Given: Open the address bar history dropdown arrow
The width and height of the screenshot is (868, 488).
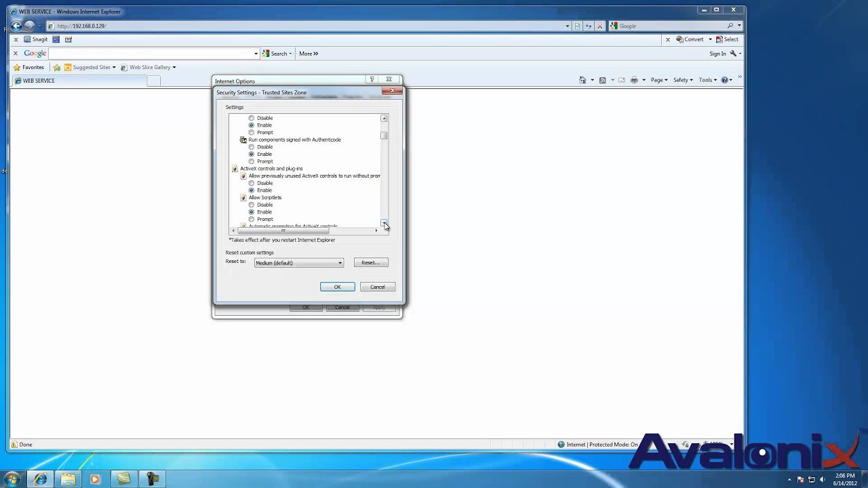Looking at the screenshot, I should coord(568,26).
